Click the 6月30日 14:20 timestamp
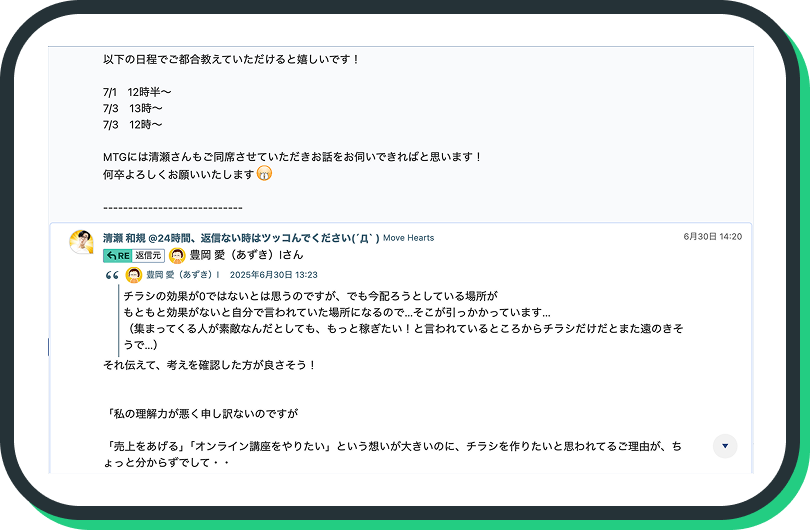This screenshot has width=810, height=530. (x=712, y=237)
